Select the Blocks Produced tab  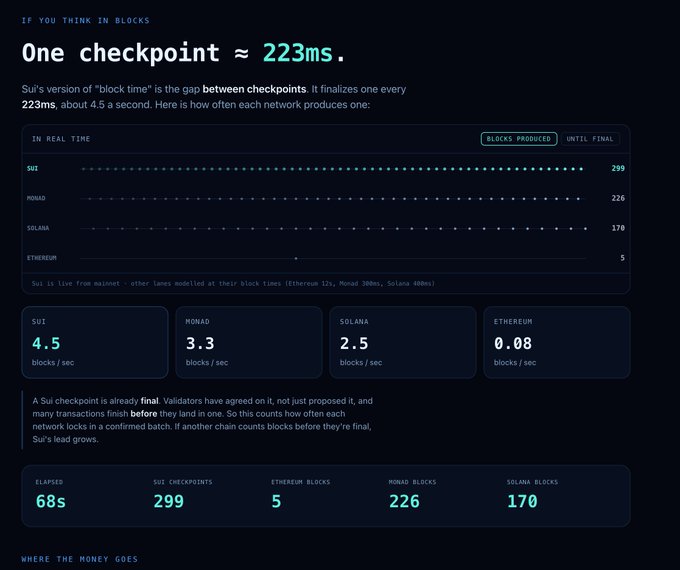point(519,139)
